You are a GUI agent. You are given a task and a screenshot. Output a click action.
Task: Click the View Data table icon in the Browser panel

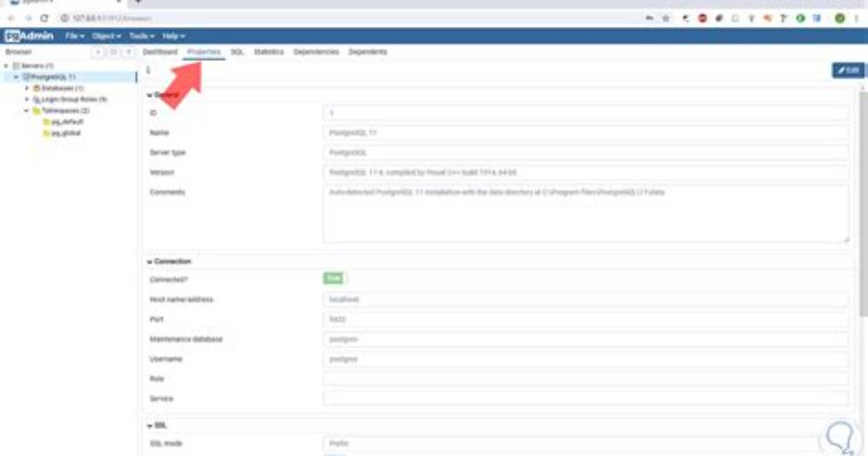(113, 52)
